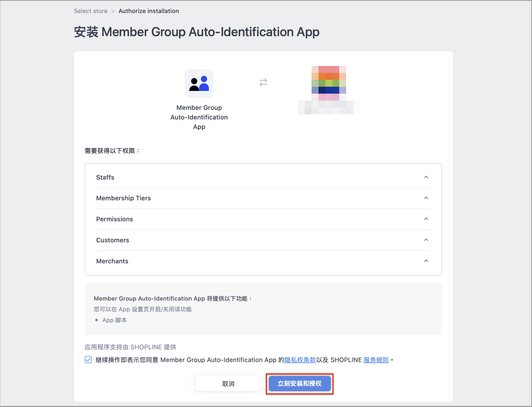Click the 安装 Member Group page title
532x407 pixels.
pos(197,32)
